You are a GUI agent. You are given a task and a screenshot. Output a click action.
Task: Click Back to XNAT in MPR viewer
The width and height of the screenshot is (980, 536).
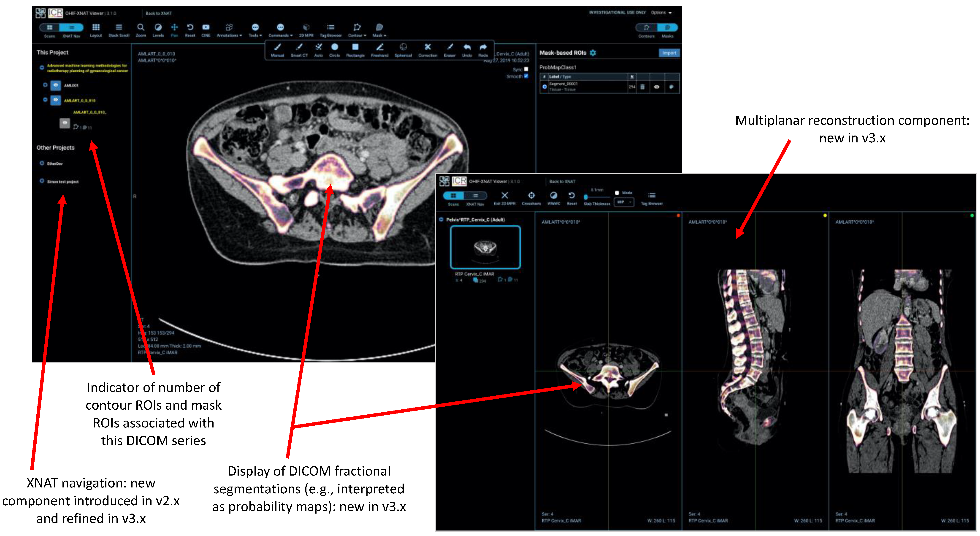pyautogui.click(x=562, y=182)
